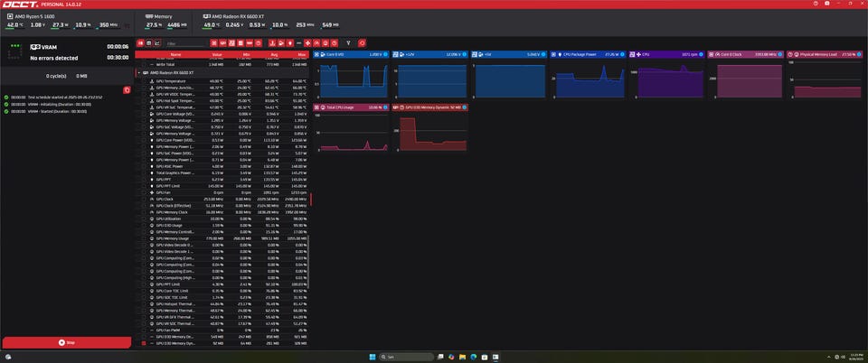This screenshot has height=363, width=868.
Task: Tick the checkbox for GPU Utilization row
Action: point(144,219)
